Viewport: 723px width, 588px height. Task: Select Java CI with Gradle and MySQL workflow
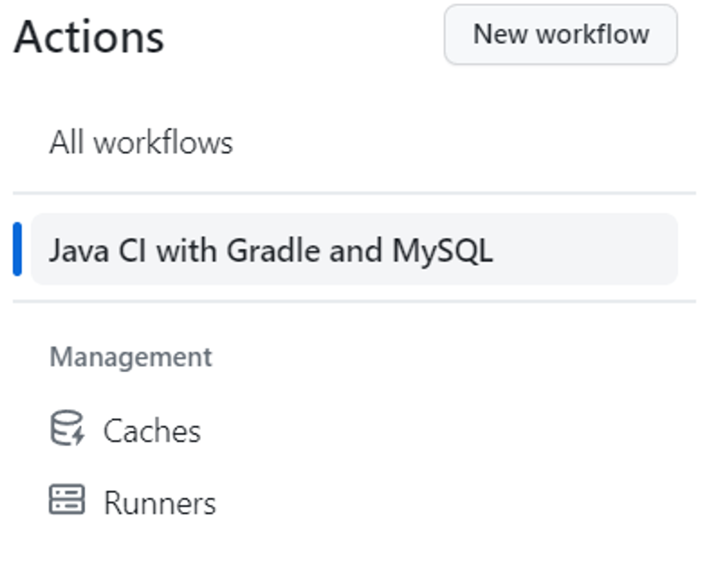[x=270, y=250]
